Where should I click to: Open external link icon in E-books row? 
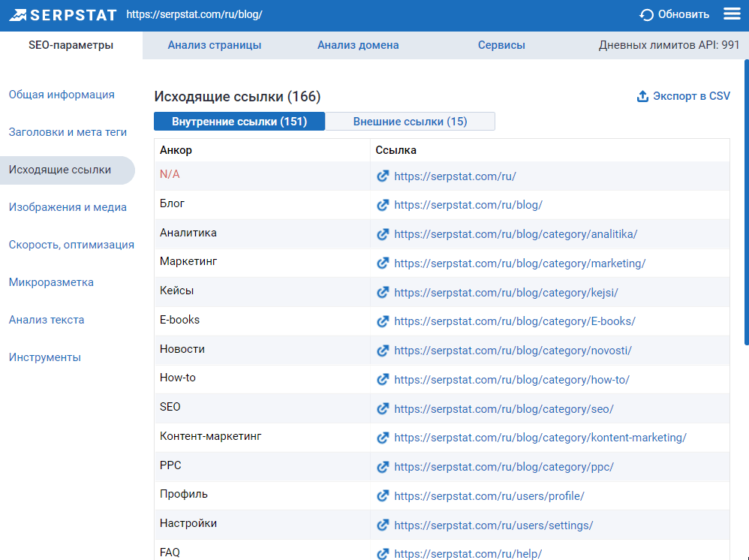[383, 321]
